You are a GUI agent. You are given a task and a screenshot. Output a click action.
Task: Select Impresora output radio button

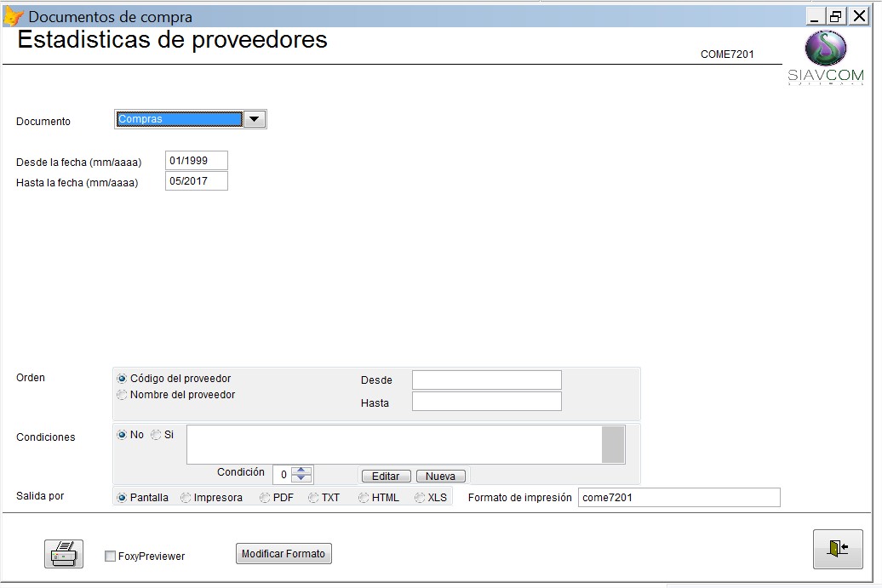click(185, 498)
